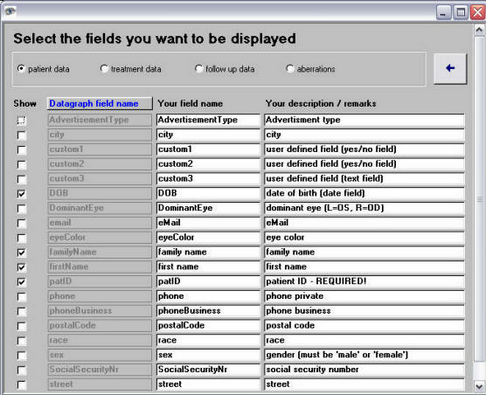Click the vertical scrollbar down arrow
Screen dimensions: 486x395
pos(479,387)
